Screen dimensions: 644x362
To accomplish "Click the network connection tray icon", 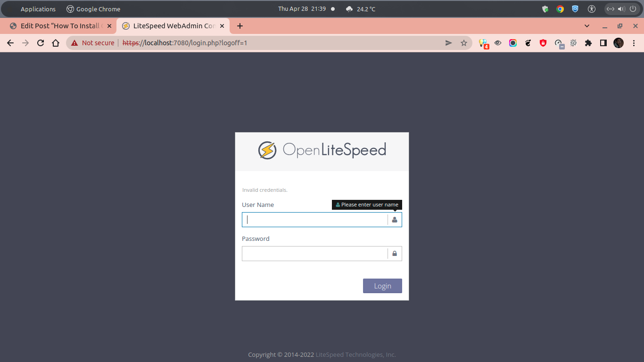I will click(610, 9).
